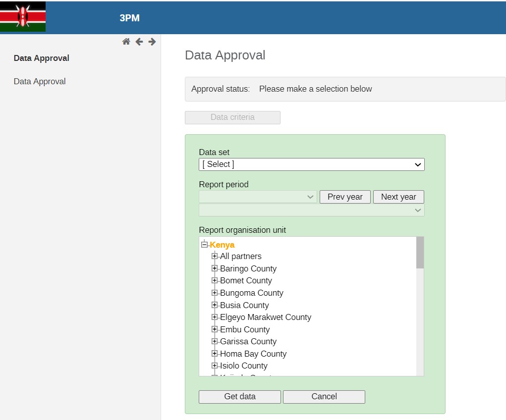Click the organisation unit tree scrollbar thumb
The height and width of the screenshot is (420, 506).
(420, 253)
